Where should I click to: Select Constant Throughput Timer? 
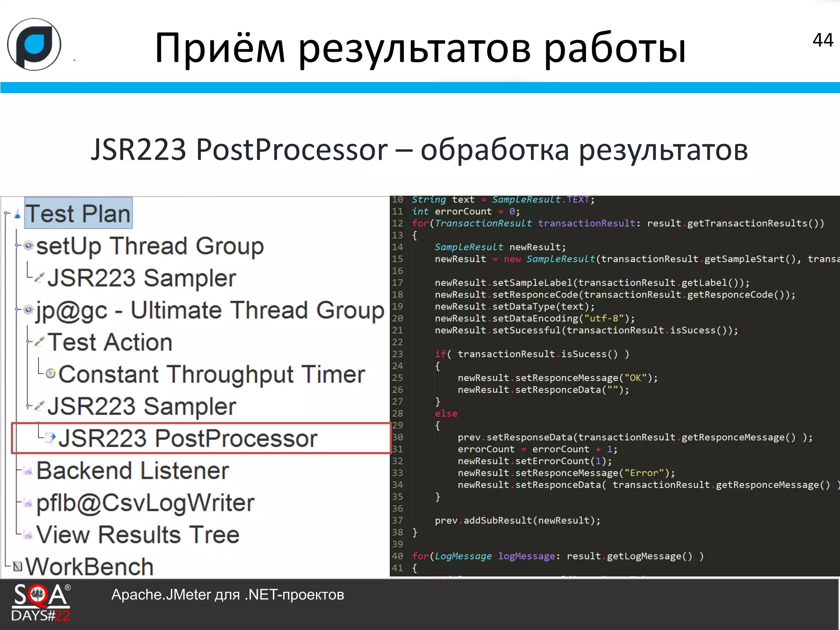[212, 374]
